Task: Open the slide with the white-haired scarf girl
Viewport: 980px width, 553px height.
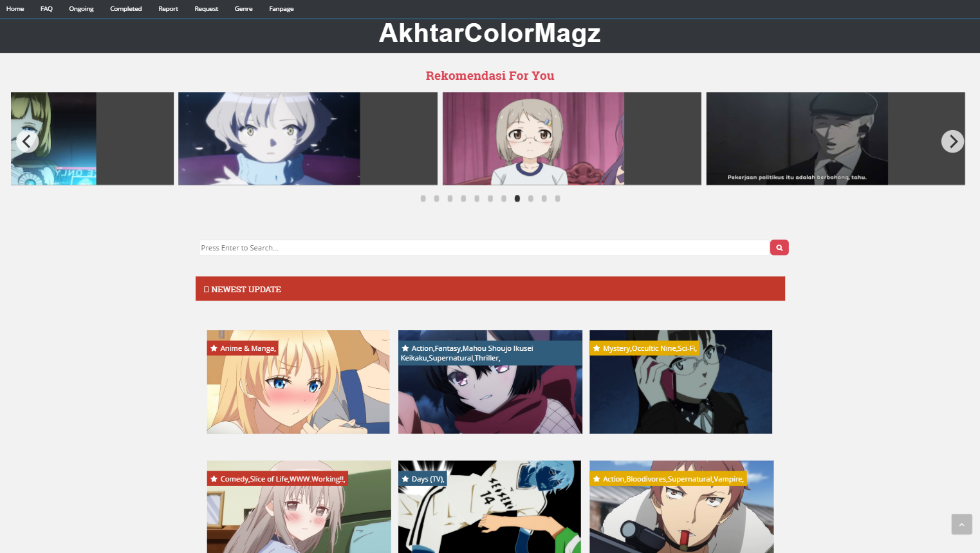Action: coord(308,138)
